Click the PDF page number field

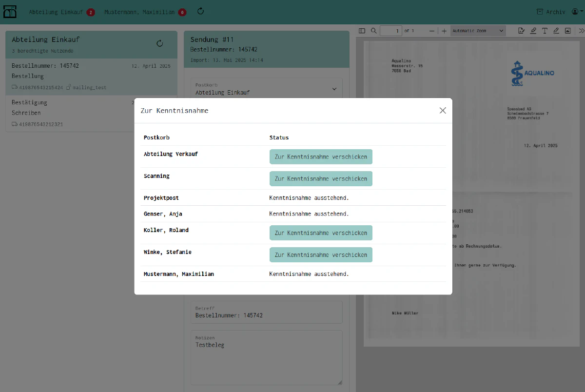pyautogui.click(x=391, y=31)
